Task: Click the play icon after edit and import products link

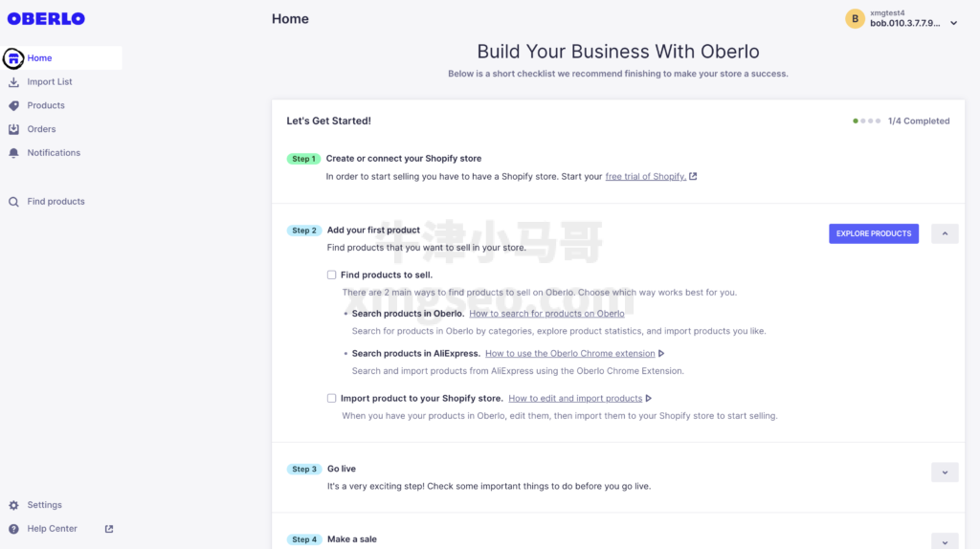Action: click(x=649, y=399)
